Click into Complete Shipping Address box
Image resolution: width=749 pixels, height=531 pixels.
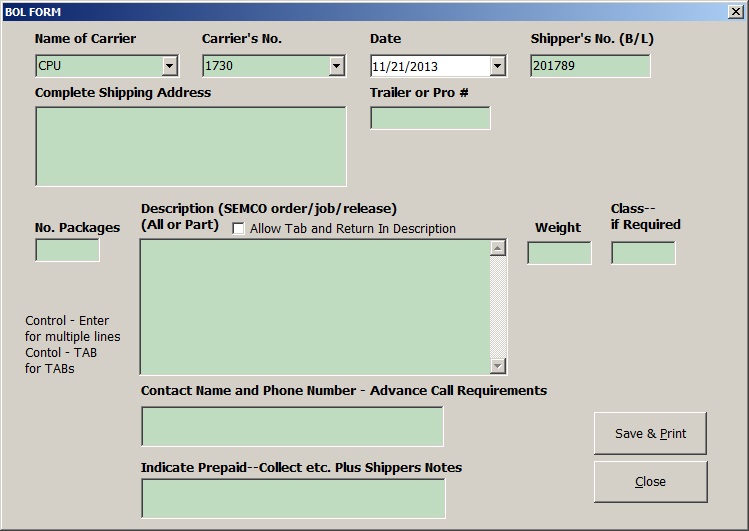pyautogui.click(x=190, y=146)
